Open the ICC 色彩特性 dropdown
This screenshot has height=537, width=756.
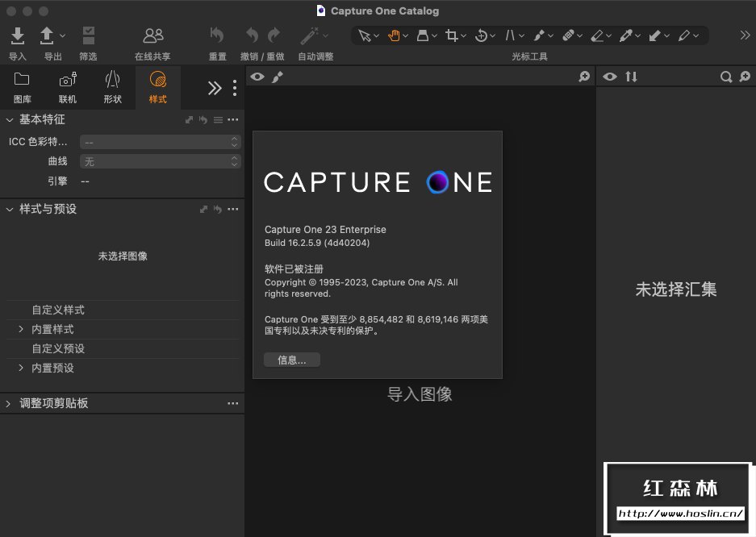coord(160,142)
